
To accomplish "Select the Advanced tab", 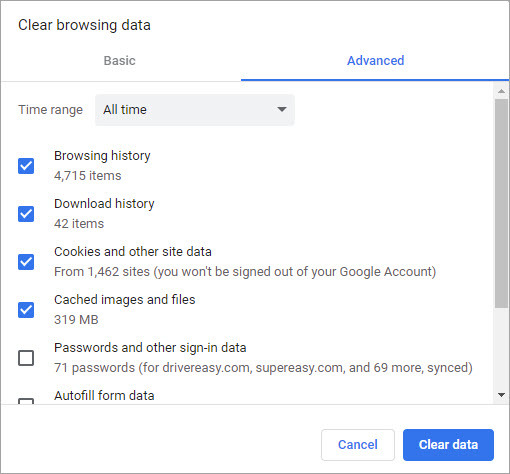I will point(375,61).
